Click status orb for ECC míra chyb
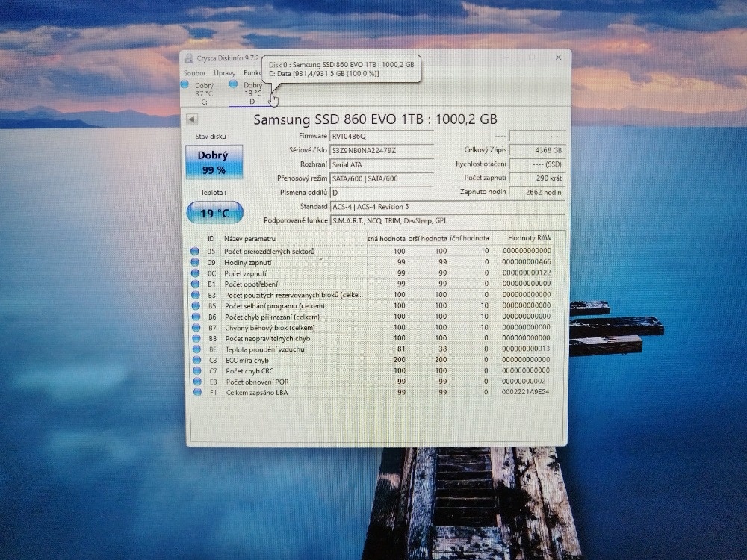 pyautogui.click(x=196, y=360)
